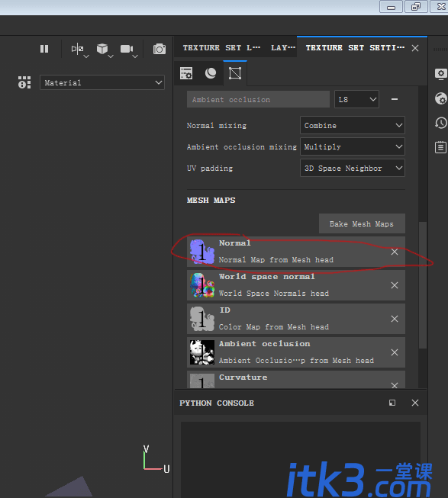The width and height of the screenshot is (448, 498).
Task: Open the UV padding 3D Space Neighbor dropdown
Action: (x=353, y=168)
